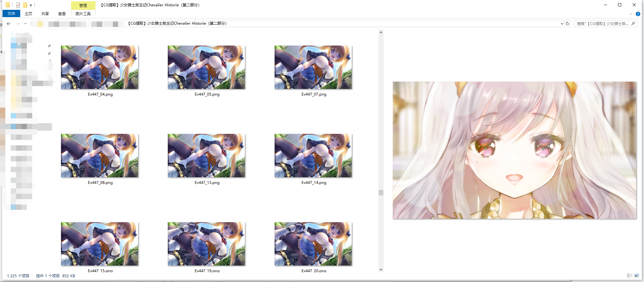Select the Ev447_07.png thumbnail

313,67
